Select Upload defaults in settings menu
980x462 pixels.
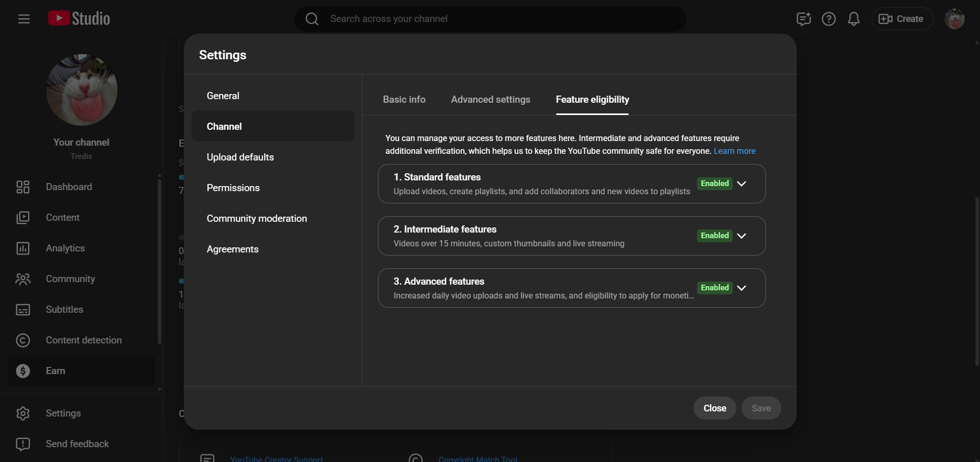240,157
